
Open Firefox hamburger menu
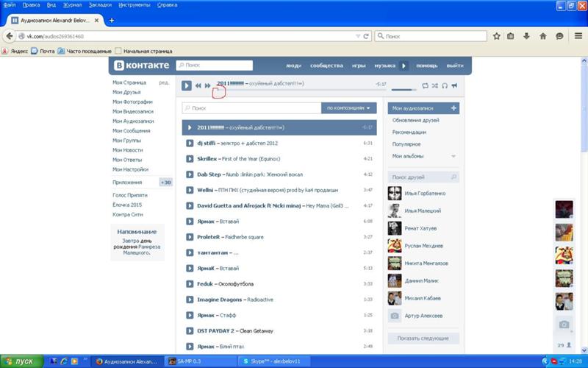(x=576, y=35)
